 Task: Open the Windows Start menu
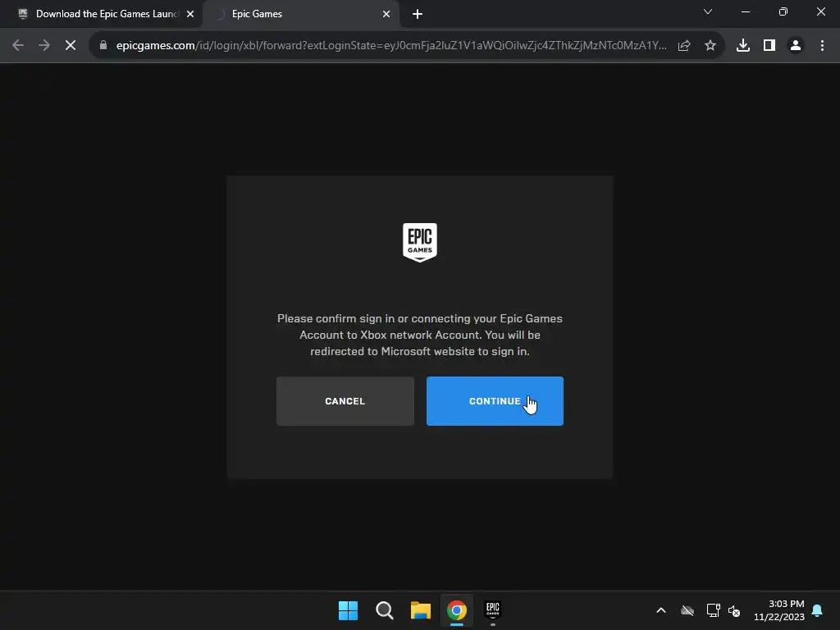(348, 610)
